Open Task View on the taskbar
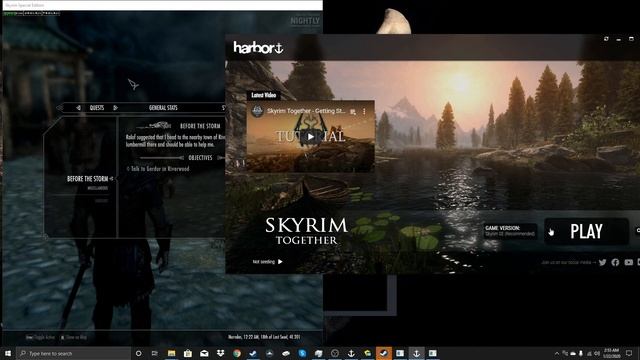Viewport: 640px width, 360px height. (155, 353)
